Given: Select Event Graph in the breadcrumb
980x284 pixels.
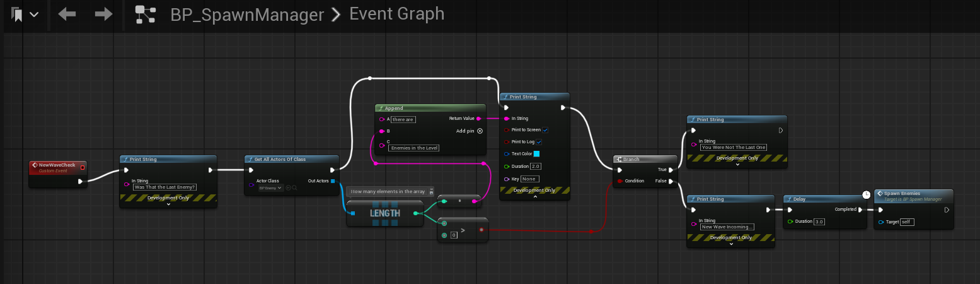Looking at the screenshot, I should click(396, 14).
